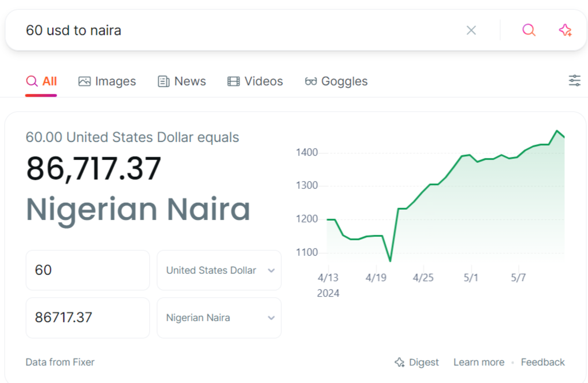Click the Images tab picture icon

tap(84, 81)
